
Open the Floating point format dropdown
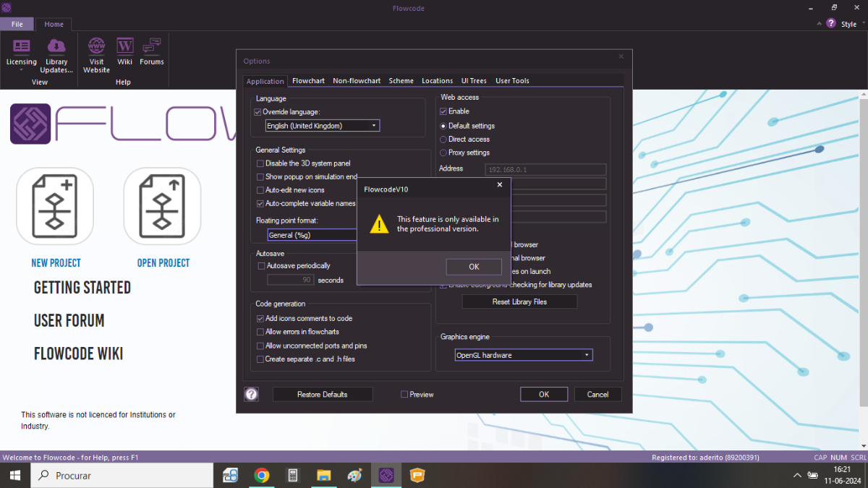click(x=312, y=235)
